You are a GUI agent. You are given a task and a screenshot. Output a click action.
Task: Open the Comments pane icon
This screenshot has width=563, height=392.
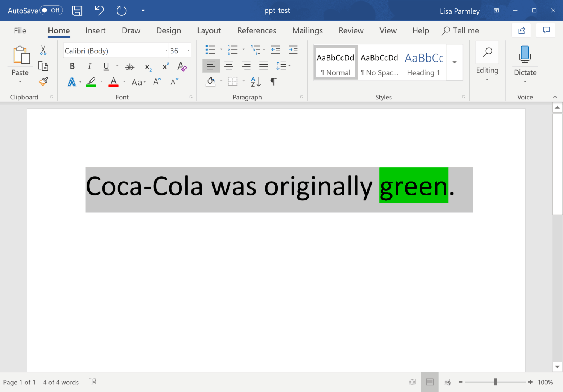[x=546, y=30]
